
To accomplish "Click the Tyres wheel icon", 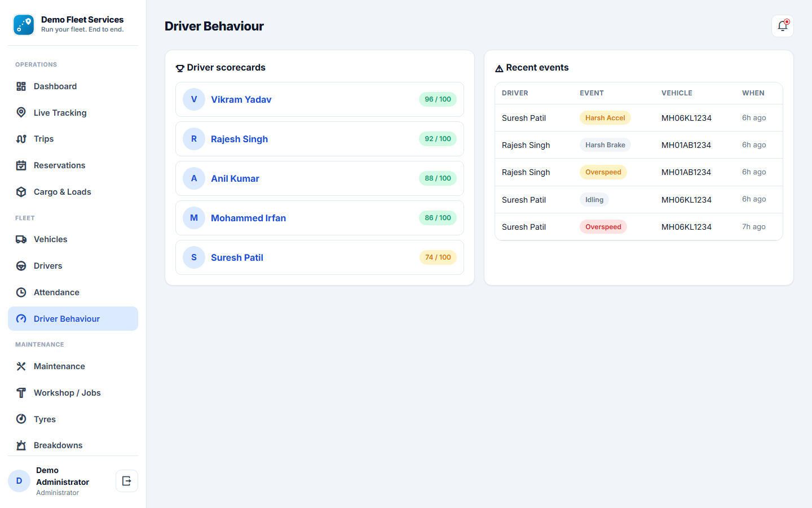I will [21, 419].
